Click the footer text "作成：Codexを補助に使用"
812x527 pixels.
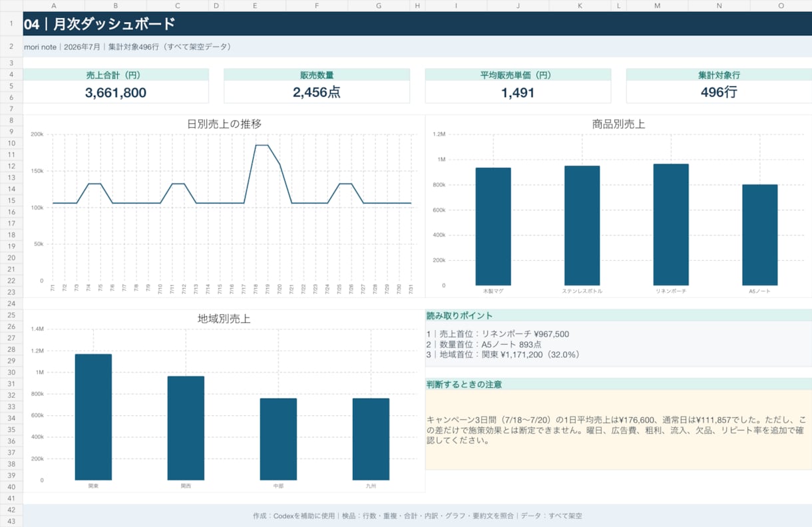pos(294,516)
